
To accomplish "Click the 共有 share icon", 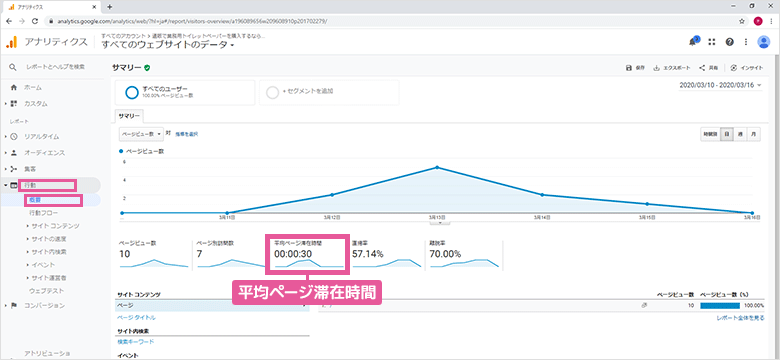I will [702, 68].
